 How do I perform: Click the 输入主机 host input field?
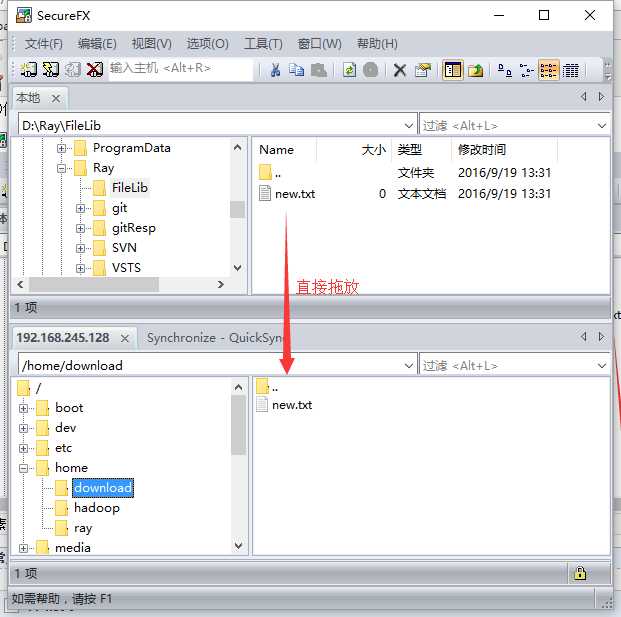181,69
